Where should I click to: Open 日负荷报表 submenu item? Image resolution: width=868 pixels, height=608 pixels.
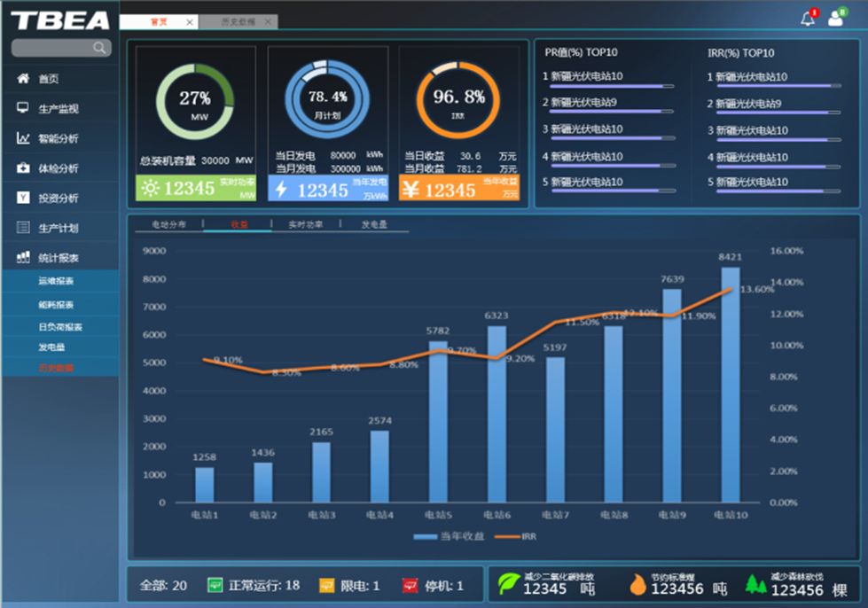point(60,327)
